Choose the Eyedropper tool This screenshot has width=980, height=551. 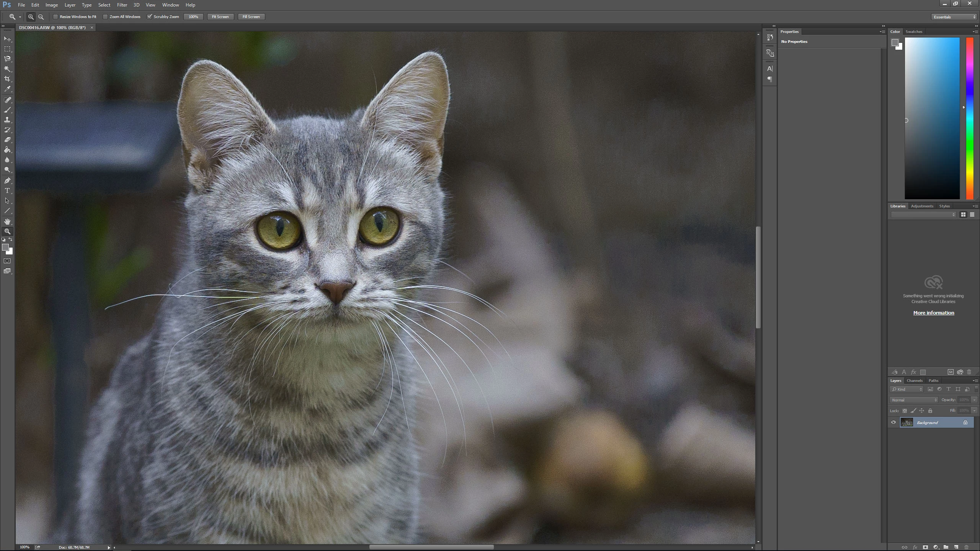7,89
